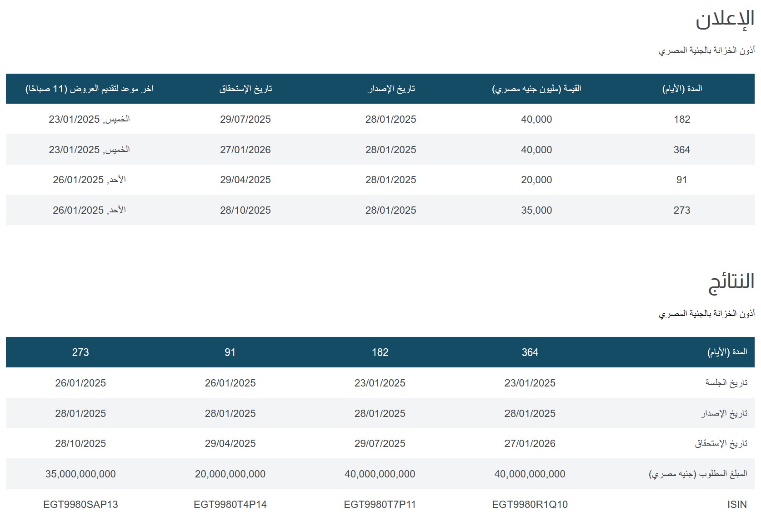Screen dimensions: 761x532
Task: Click the ISIN code EGT9980R1Q10
Action: (x=530, y=504)
